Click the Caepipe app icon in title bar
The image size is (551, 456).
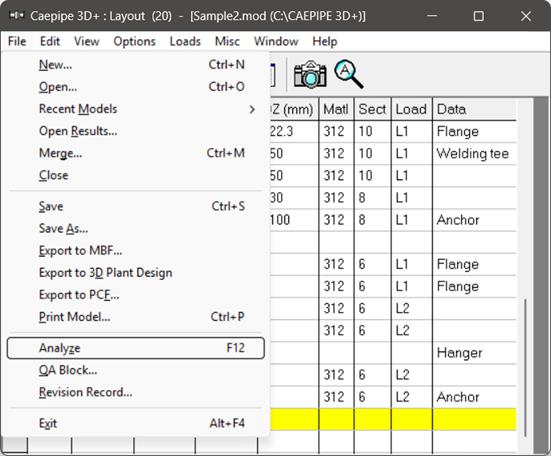17,16
